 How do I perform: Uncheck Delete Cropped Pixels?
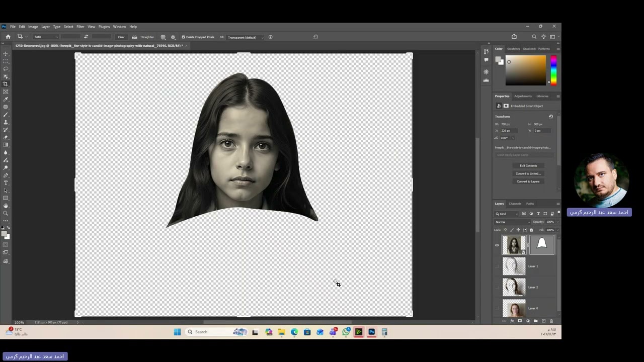click(183, 37)
